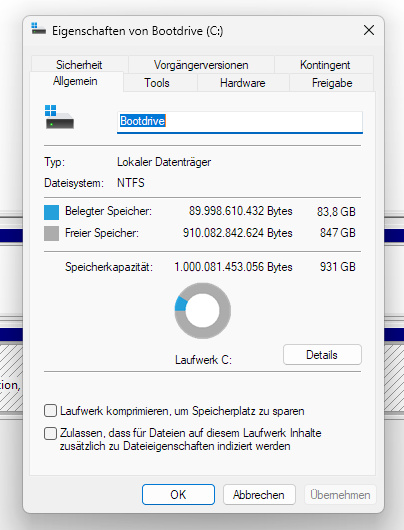Click the disk usage donut chart
The image size is (404, 530).
pos(203,311)
